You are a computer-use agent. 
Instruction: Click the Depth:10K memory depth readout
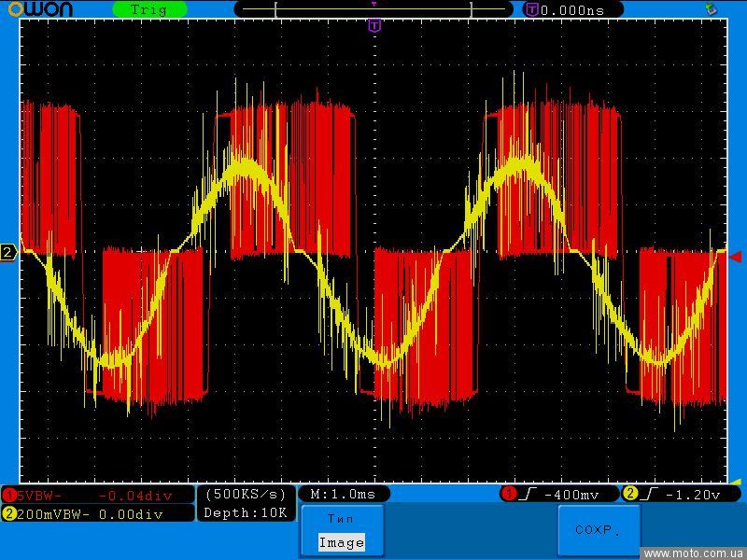(x=246, y=512)
